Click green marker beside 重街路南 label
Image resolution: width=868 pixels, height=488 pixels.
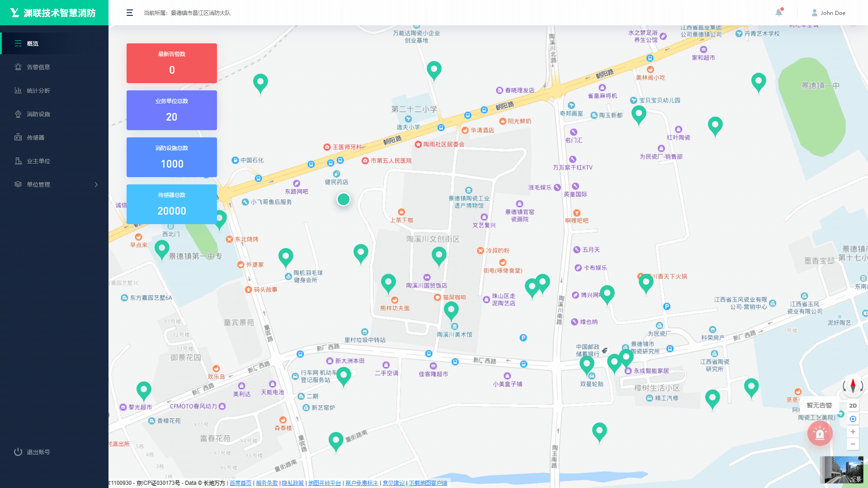click(x=336, y=442)
